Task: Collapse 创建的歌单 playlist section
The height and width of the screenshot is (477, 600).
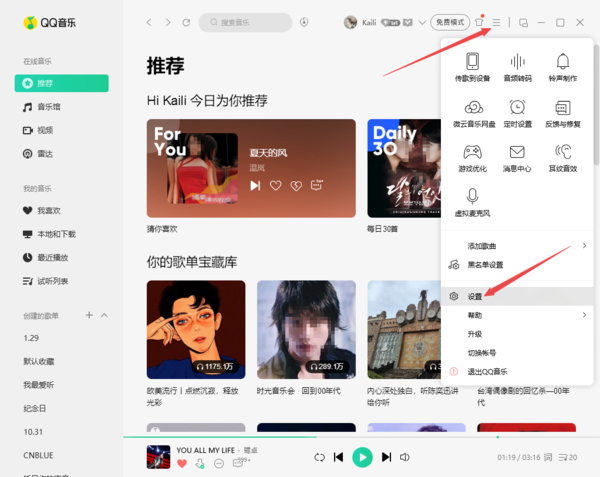Action: 104,315
